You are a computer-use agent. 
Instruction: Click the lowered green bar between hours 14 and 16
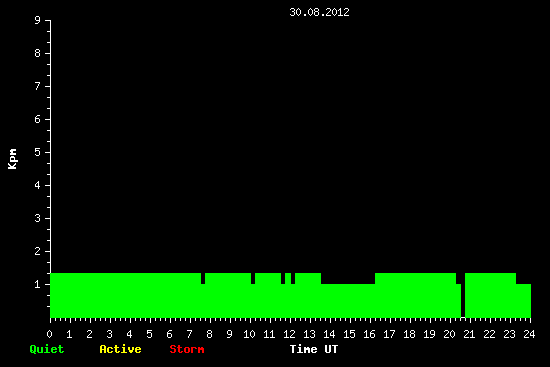pyautogui.click(x=348, y=301)
